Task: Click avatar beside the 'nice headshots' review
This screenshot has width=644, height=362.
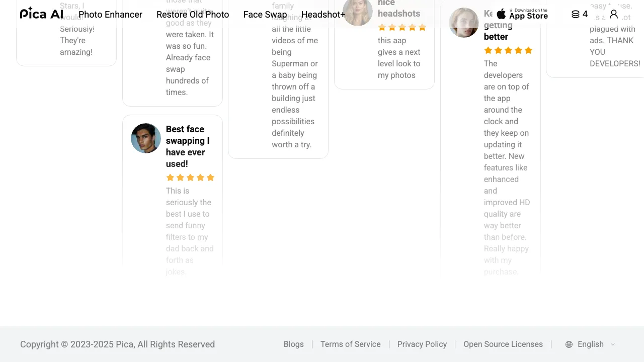Action: click(x=358, y=11)
